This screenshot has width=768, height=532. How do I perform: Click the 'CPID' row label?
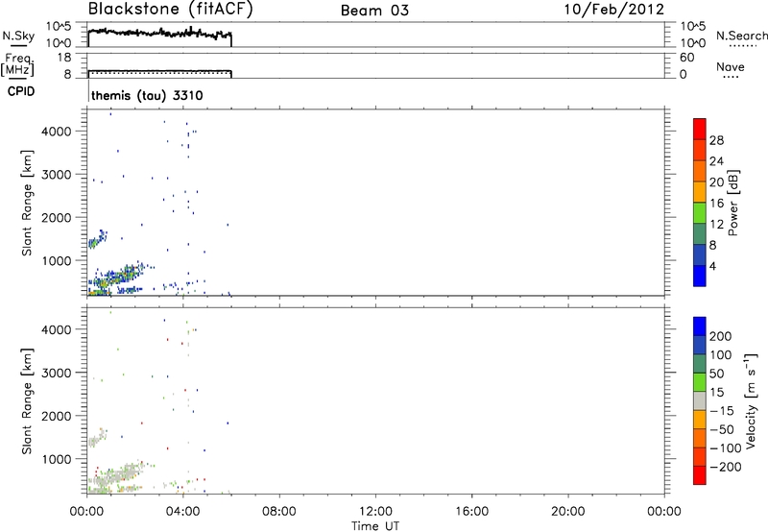point(21,91)
